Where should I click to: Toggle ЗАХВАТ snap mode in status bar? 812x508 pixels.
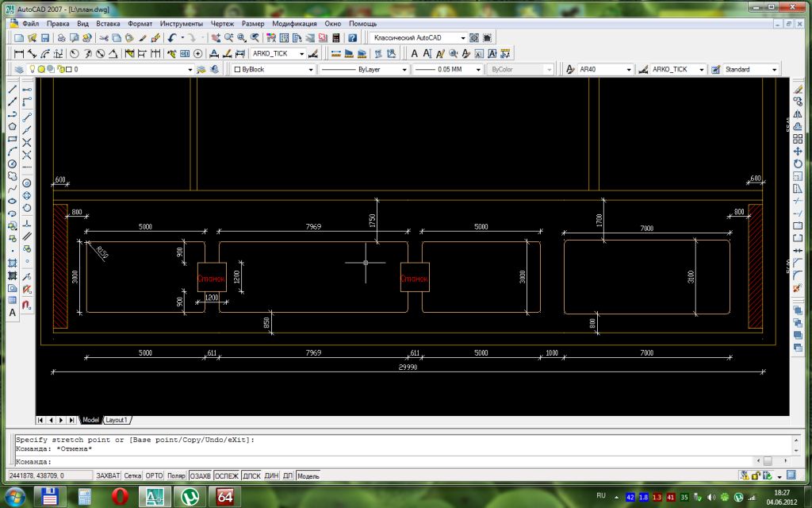point(108,476)
